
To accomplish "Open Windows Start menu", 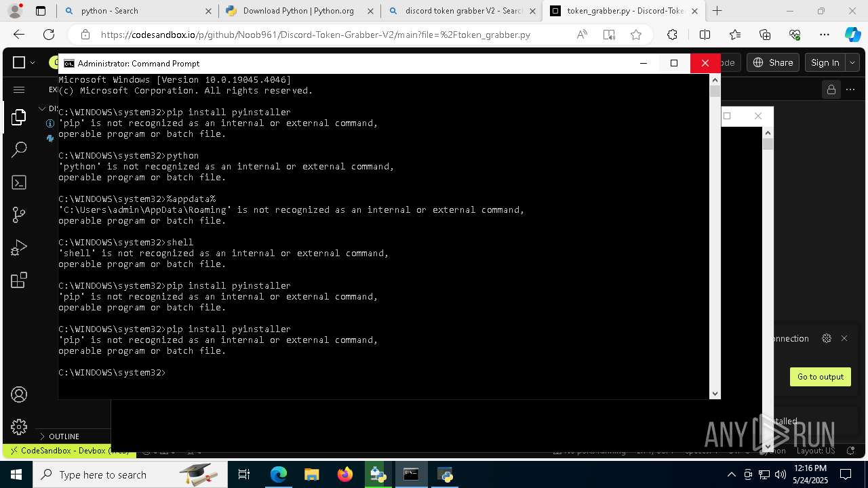I will coord(16,474).
